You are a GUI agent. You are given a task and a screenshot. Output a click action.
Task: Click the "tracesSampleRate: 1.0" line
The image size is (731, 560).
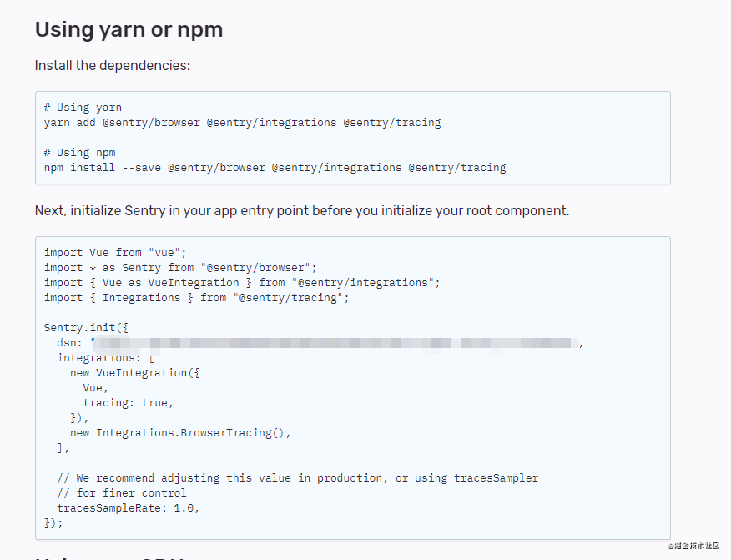click(128, 507)
